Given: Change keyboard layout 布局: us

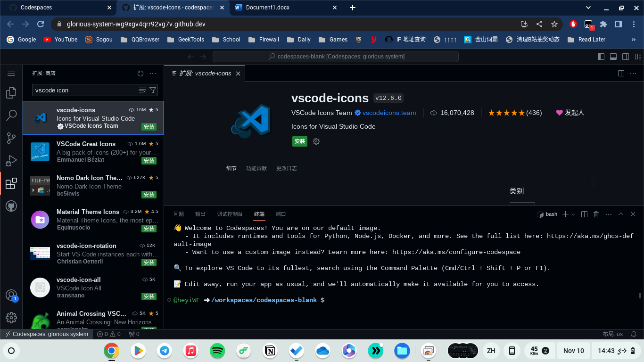Looking at the screenshot, I should [612, 334].
